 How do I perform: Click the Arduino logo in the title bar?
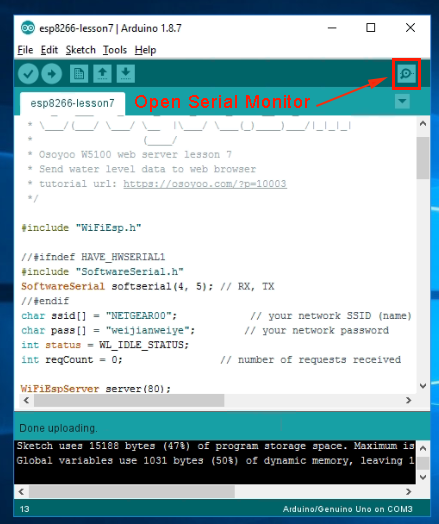point(28,28)
